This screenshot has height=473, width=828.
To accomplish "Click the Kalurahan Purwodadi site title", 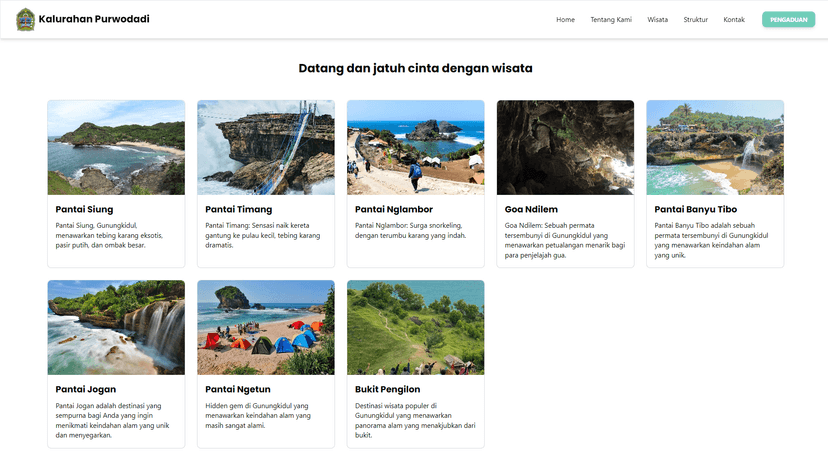I will 94,19.
